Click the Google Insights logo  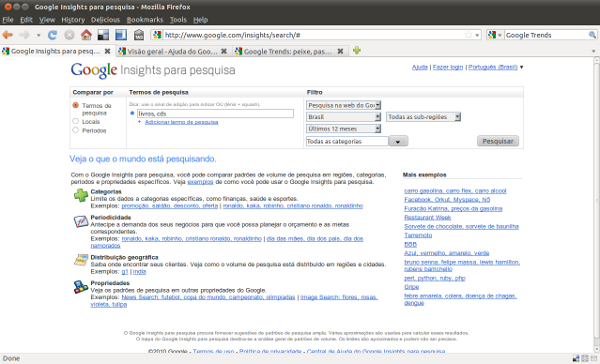pyautogui.click(x=153, y=70)
